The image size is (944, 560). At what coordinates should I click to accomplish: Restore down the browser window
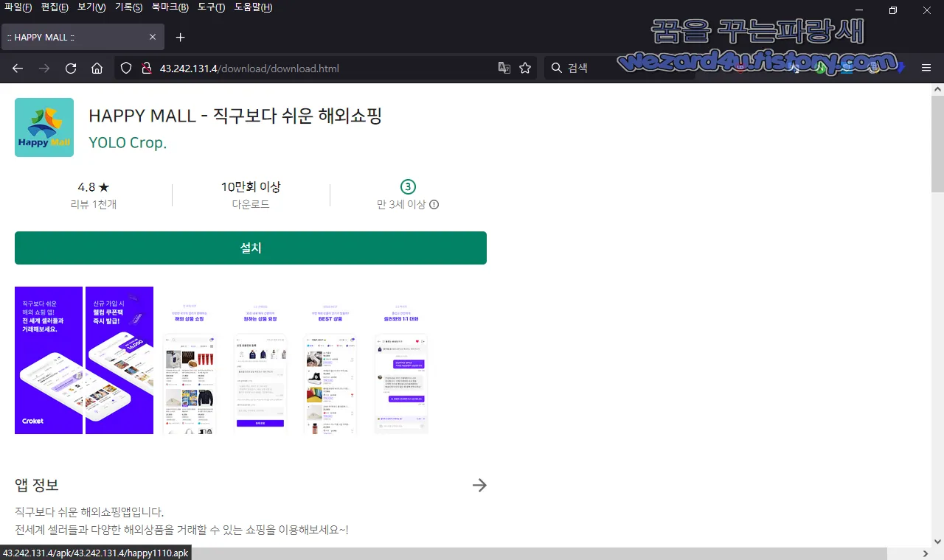tap(893, 10)
